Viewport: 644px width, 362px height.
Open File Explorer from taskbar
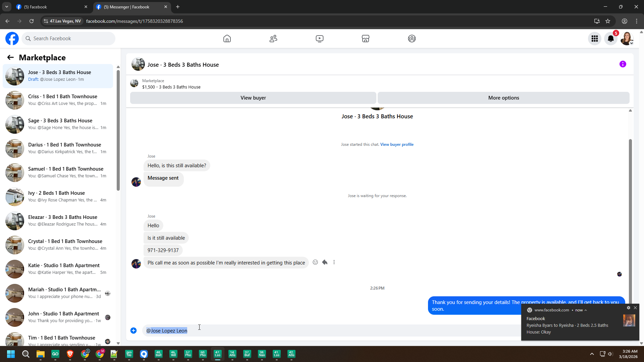pos(41,354)
